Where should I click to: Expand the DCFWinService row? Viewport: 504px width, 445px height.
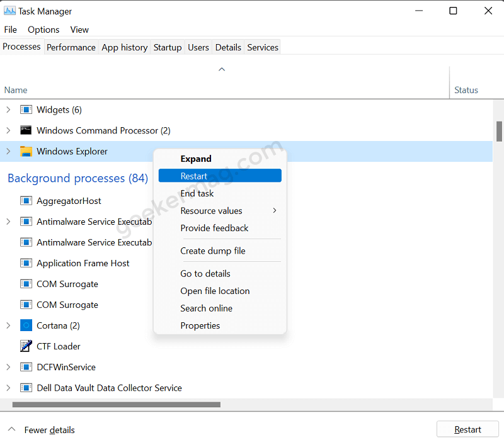[8, 367]
